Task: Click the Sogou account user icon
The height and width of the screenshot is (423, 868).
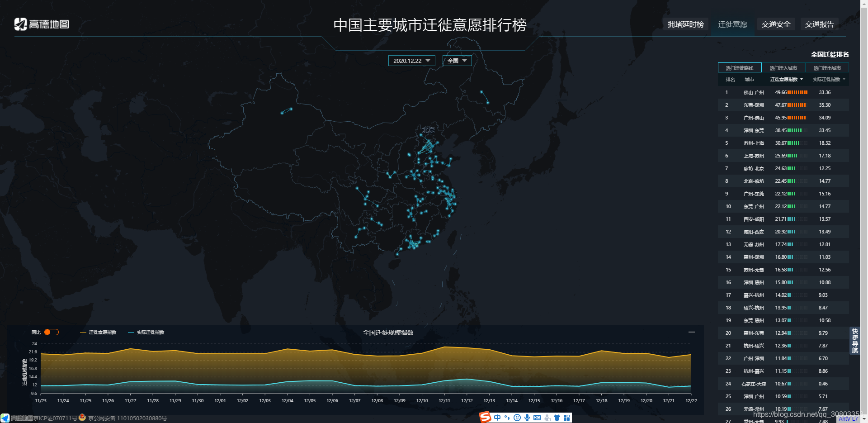Action: click(547, 418)
